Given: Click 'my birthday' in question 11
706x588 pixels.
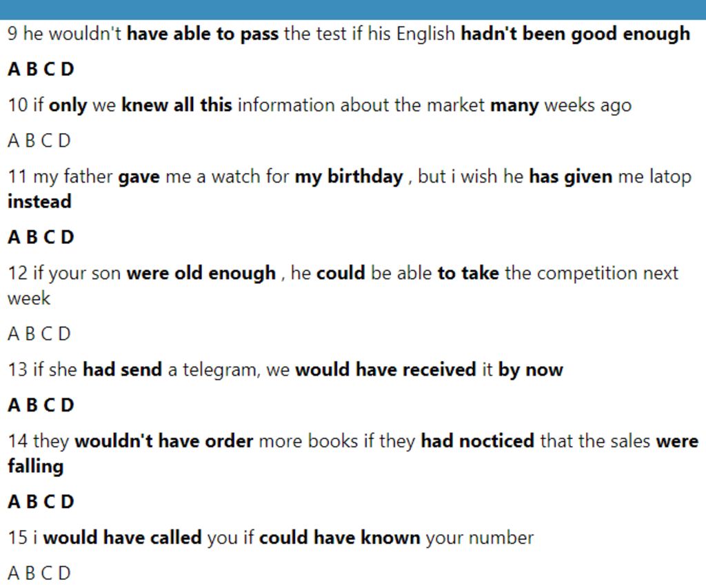Looking at the screenshot, I should (349, 176).
